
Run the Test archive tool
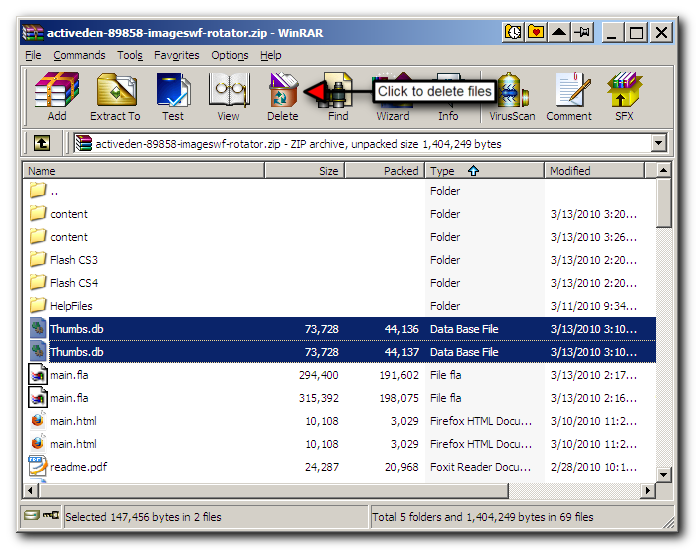point(173,97)
